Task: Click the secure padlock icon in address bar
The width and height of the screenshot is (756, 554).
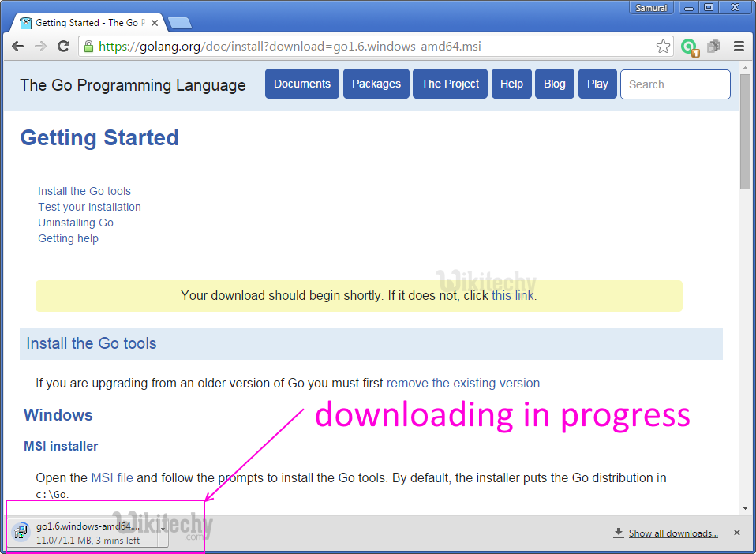Action: click(x=89, y=47)
